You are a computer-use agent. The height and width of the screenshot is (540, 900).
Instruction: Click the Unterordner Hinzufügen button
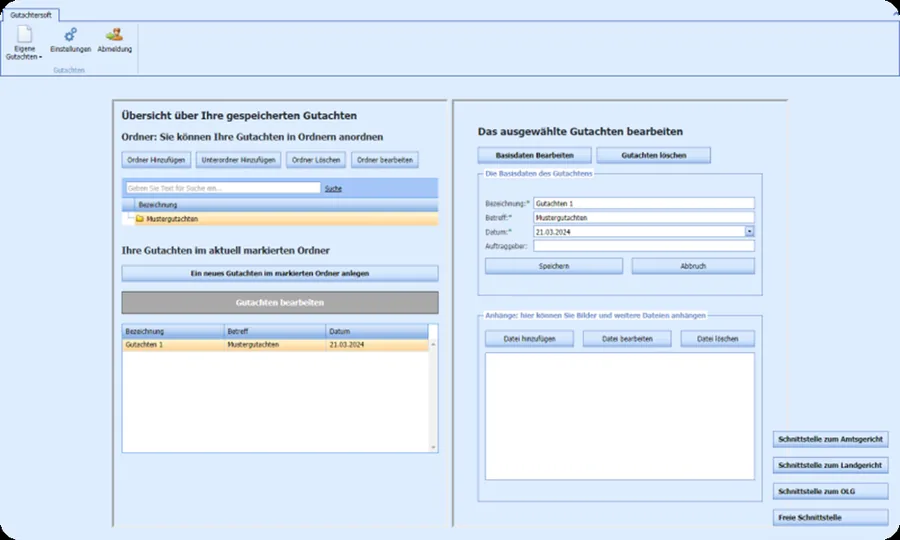click(238, 160)
